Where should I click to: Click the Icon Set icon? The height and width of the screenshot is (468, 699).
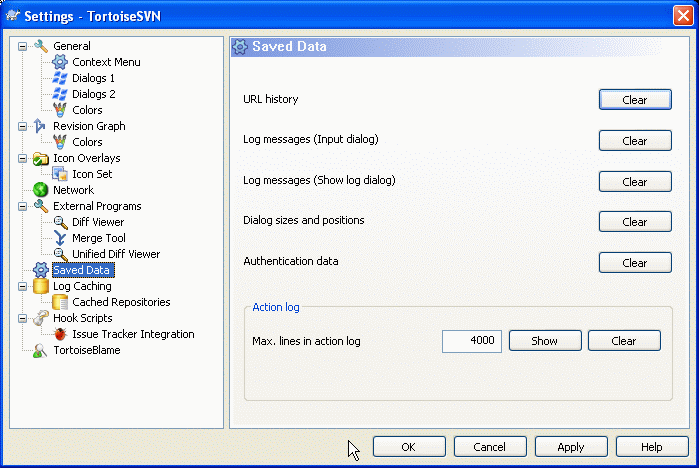[x=60, y=174]
